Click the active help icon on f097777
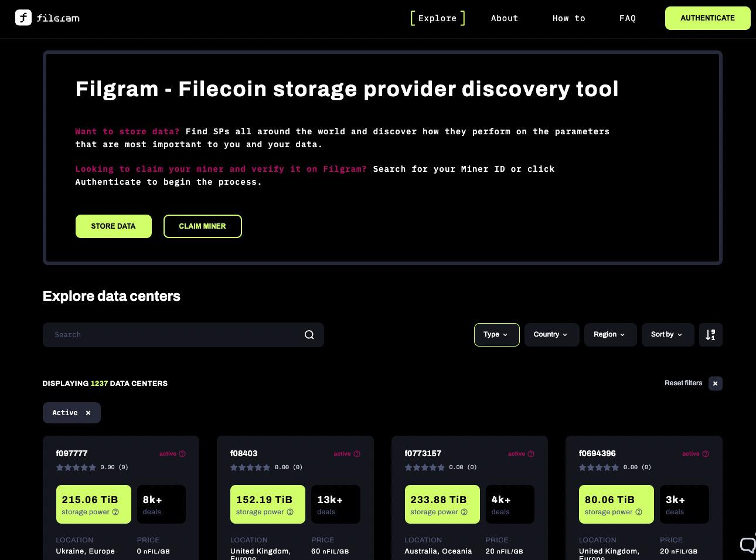Image resolution: width=756 pixels, height=560 pixels. coord(182,454)
